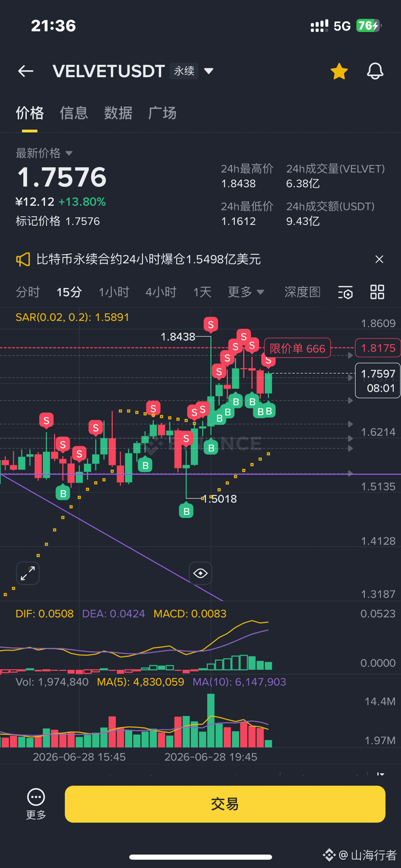The image size is (401, 868).
Task: Open the 最新价格 dropdown
Action: coord(44,153)
